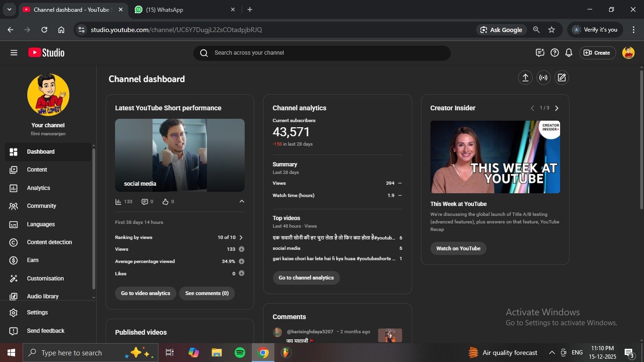Expand the Ranking by views chevron
The height and width of the screenshot is (362, 644).
(x=241, y=238)
